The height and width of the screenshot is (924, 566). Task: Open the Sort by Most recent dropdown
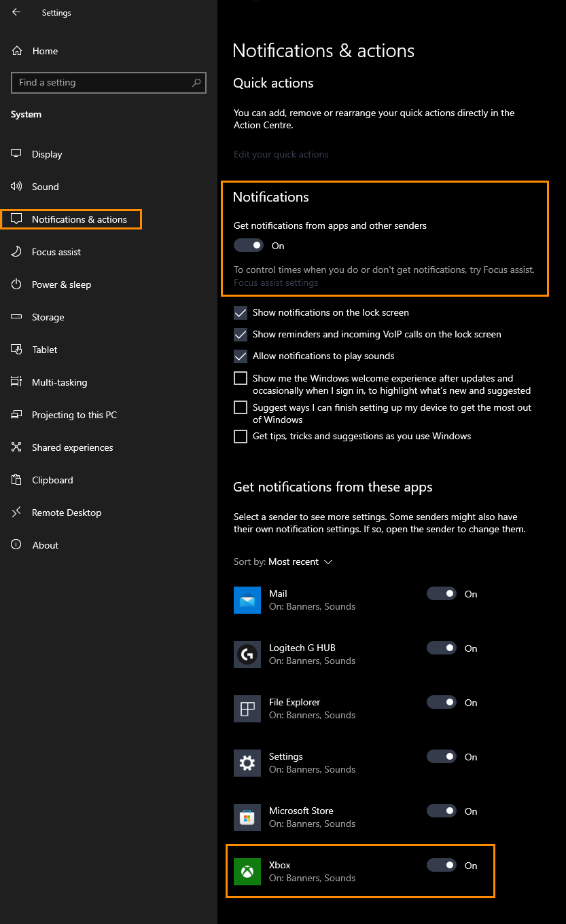click(x=300, y=561)
